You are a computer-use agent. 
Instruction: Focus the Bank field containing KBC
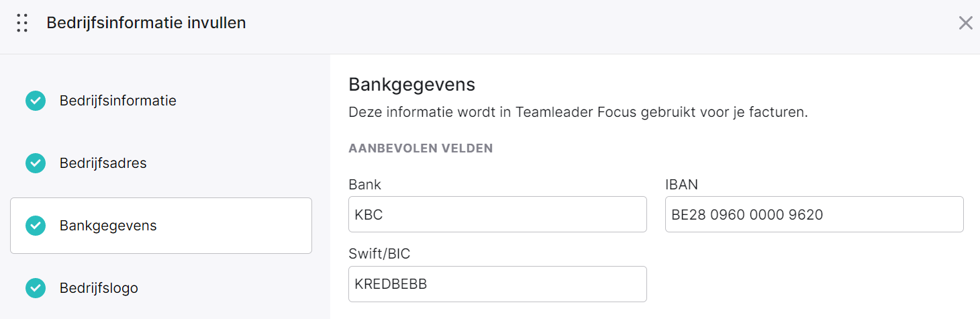497,214
